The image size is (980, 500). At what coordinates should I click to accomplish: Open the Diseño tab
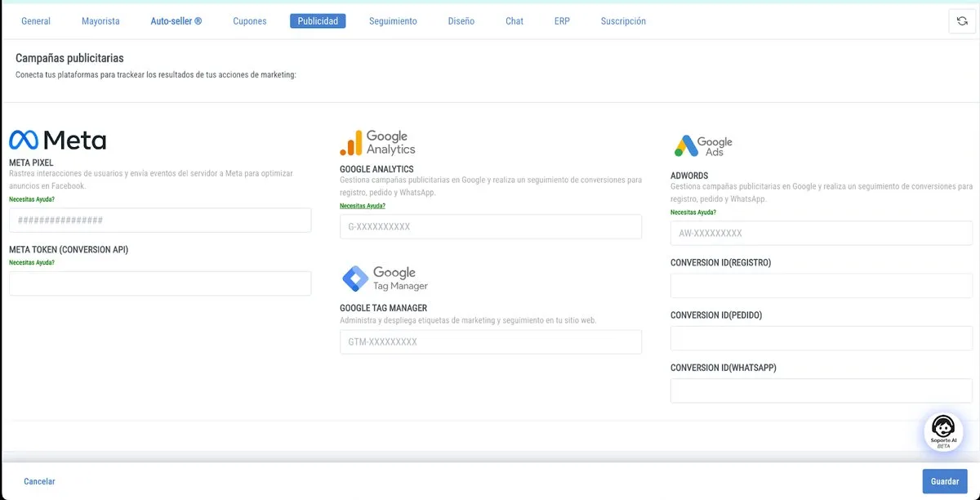tap(461, 20)
